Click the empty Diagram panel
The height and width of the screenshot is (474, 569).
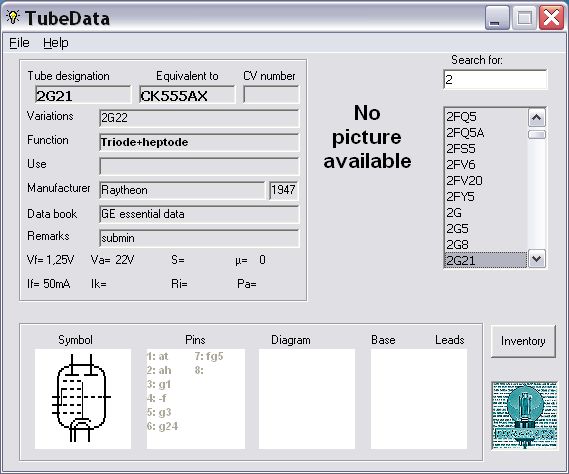coord(307,399)
